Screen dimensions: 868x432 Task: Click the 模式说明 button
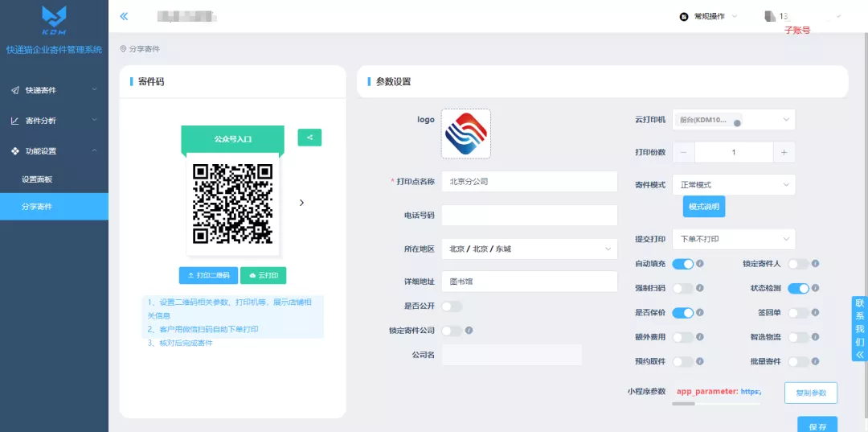click(703, 207)
